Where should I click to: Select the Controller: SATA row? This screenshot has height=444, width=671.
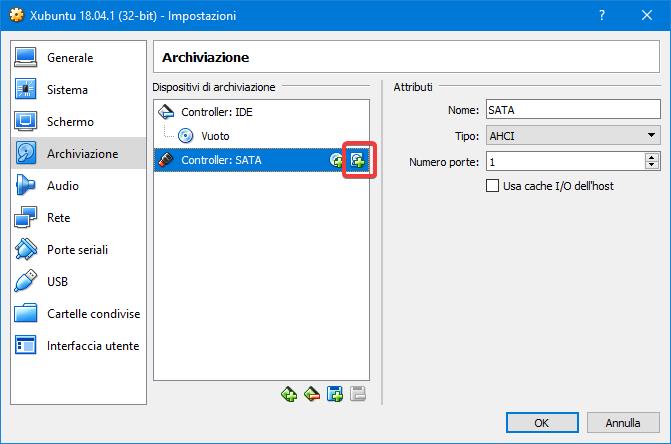point(261,160)
